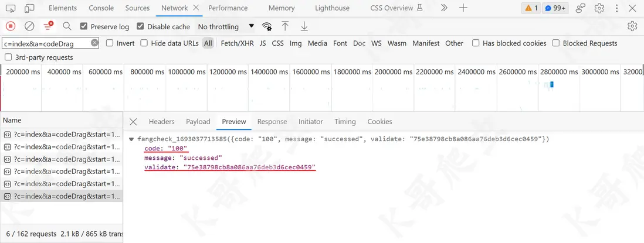Toggle the Preserve log checkbox
The width and height of the screenshot is (644, 243).
tap(84, 26)
